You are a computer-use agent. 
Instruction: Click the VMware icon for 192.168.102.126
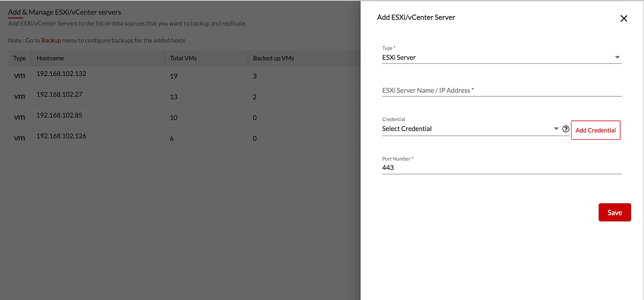(x=19, y=138)
